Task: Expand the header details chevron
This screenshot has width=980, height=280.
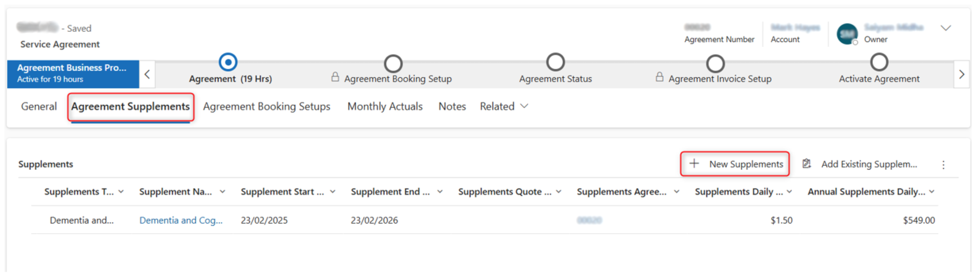Action: tap(945, 28)
